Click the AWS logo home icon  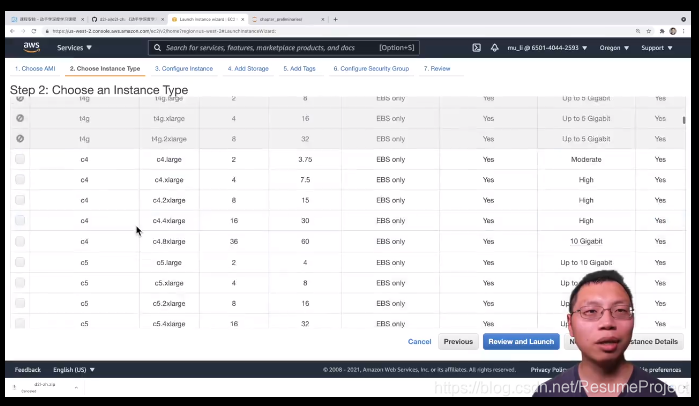(x=31, y=47)
